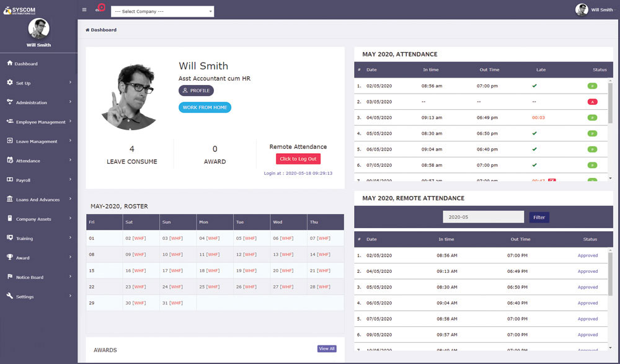620x364 pixels.
Task: Click the 2020-05 month input field
Action: (x=483, y=217)
